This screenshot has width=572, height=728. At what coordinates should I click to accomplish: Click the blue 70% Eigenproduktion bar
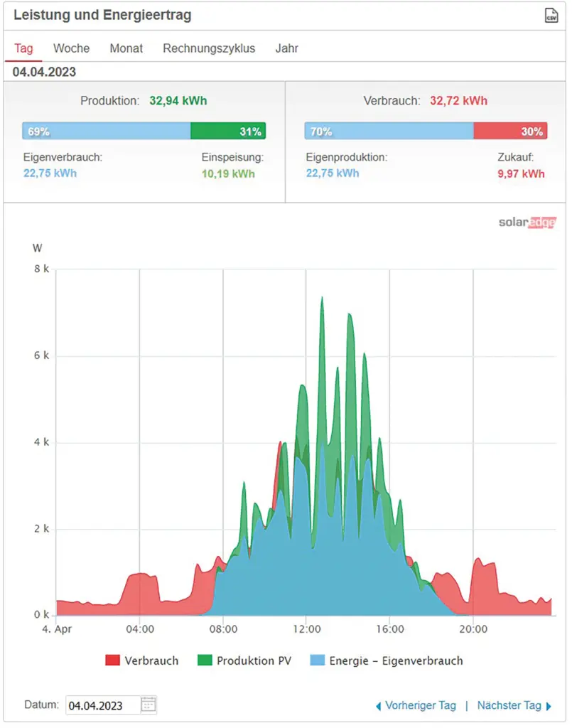pyautogui.click(x=389, y=131)
